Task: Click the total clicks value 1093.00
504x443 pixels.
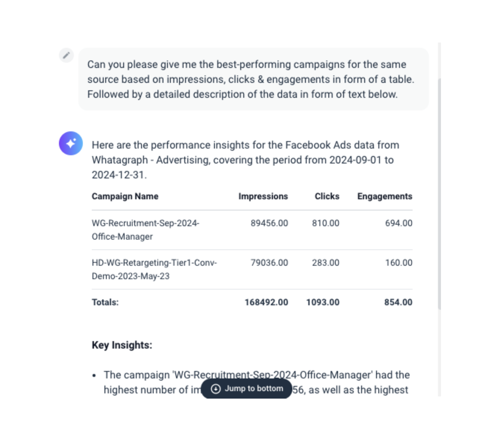Action: (x=323, y=302)
